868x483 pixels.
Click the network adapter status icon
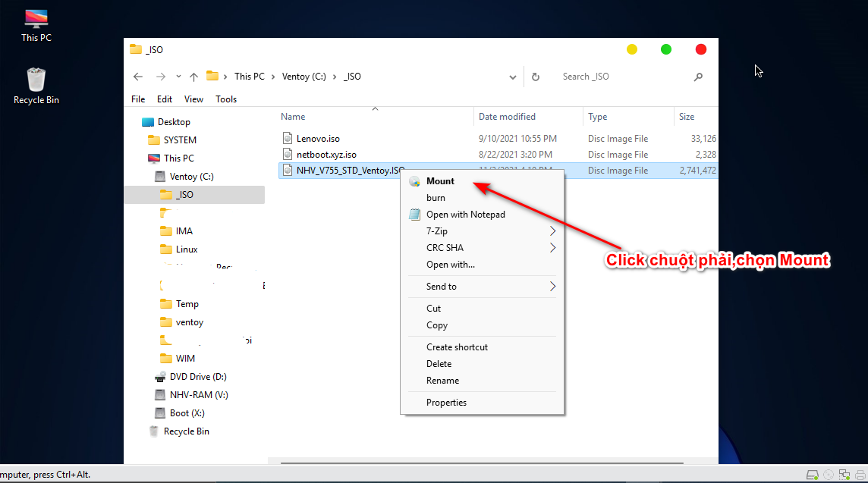pyautogui.click(x=844, y=475)
